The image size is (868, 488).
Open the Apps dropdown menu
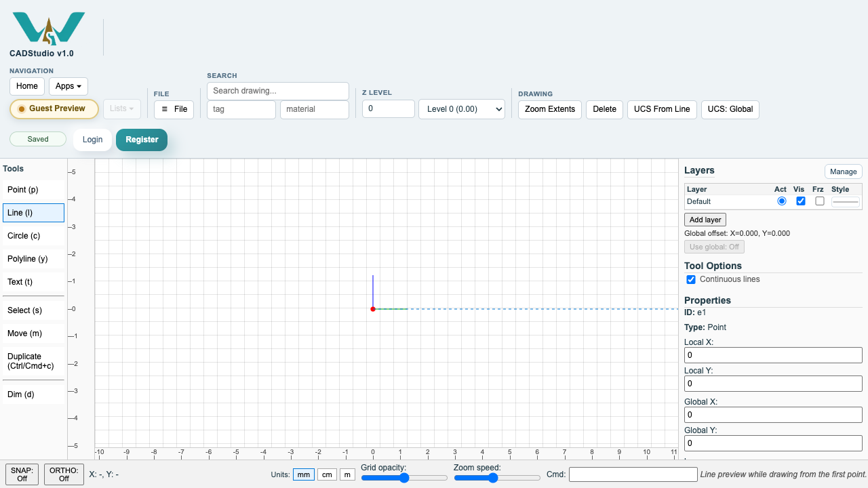pos(68,86)
